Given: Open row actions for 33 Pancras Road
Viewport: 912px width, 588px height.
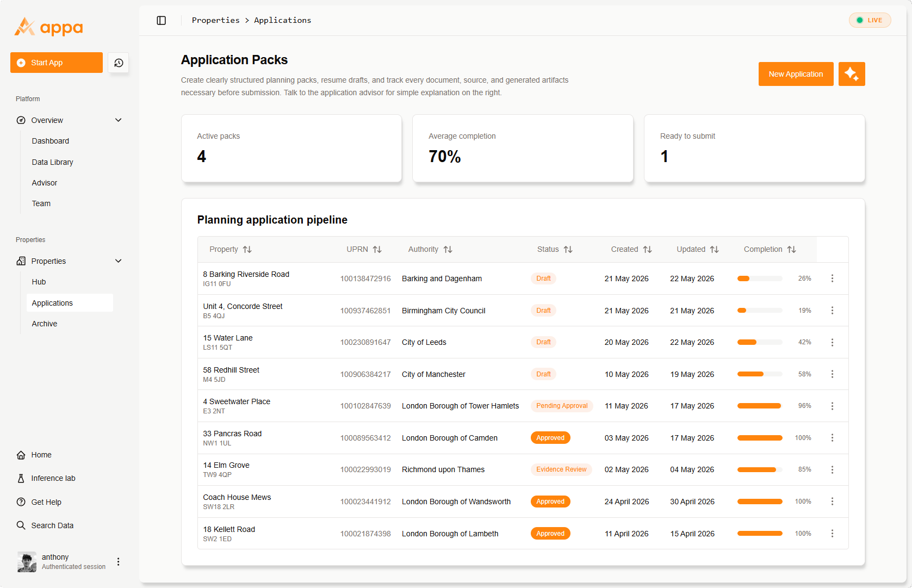Looking at the screenshot, I should (x=832, y=438).
